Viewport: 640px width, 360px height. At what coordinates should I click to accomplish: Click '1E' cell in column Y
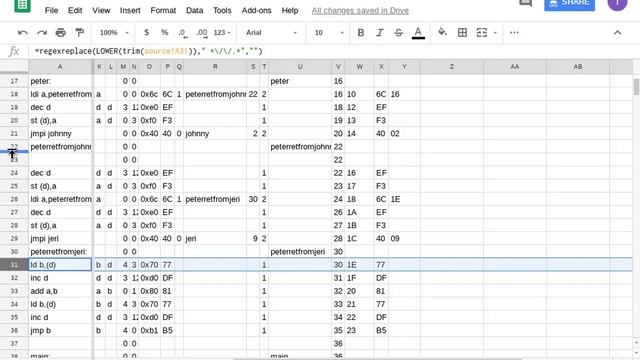tap(404, 199)
